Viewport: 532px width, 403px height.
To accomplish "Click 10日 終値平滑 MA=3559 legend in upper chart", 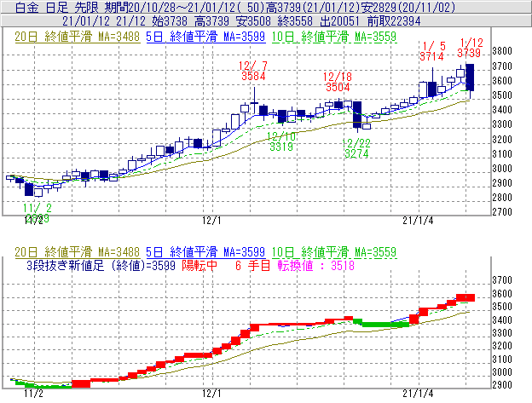I will click(334, 37).
